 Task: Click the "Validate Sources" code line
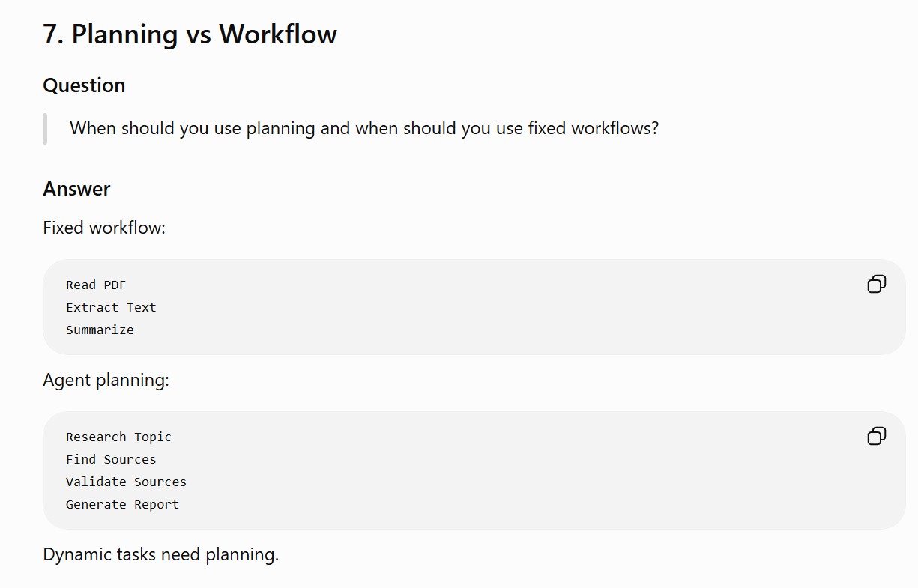click(126, 482)
